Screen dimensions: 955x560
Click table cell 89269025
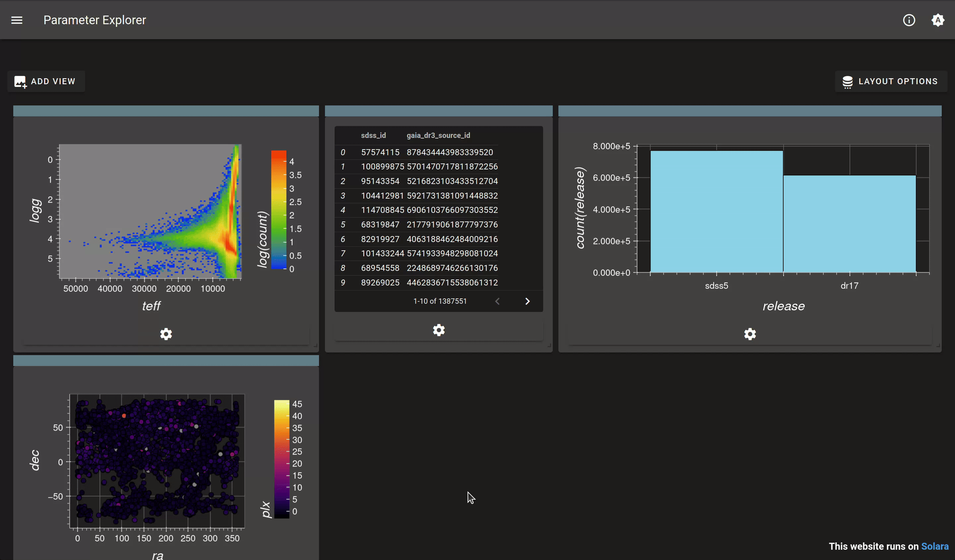tap(380, 282)
